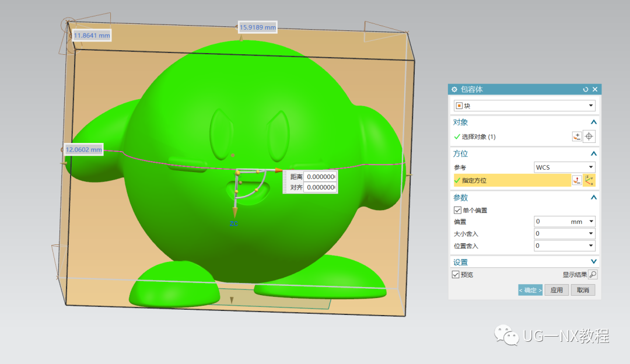Click the 对齐 input field in viewport
The image size is (630, 364).
[320, 187]
